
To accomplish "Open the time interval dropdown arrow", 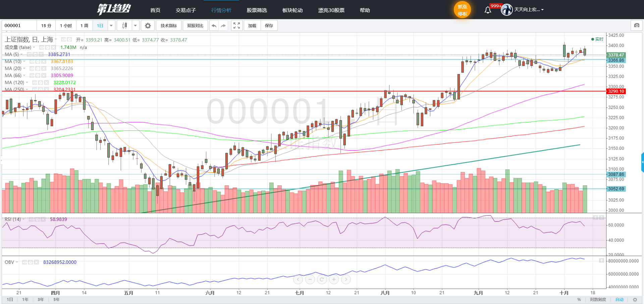I will [x=111, y=25].
